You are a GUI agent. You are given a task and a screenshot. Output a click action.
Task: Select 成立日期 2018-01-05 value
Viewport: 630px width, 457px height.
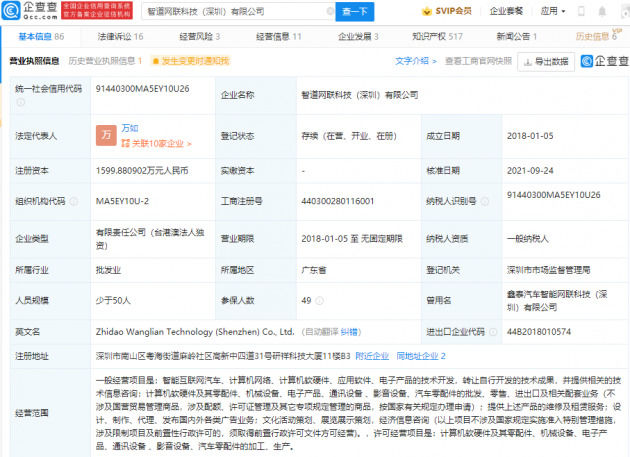(530, 136)
